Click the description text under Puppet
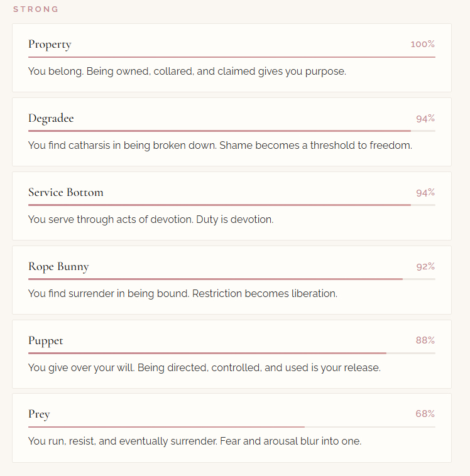470x476 pixels. [x=204, y=368]
